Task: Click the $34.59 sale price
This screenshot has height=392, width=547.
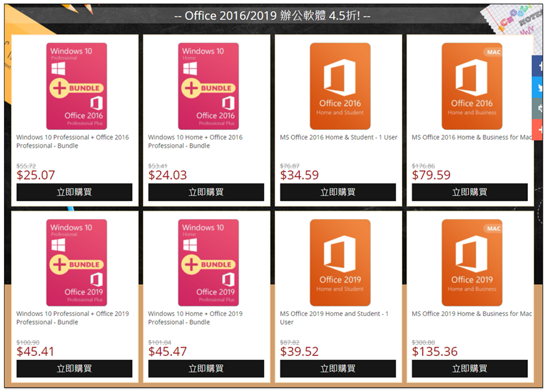Action: 299,175
